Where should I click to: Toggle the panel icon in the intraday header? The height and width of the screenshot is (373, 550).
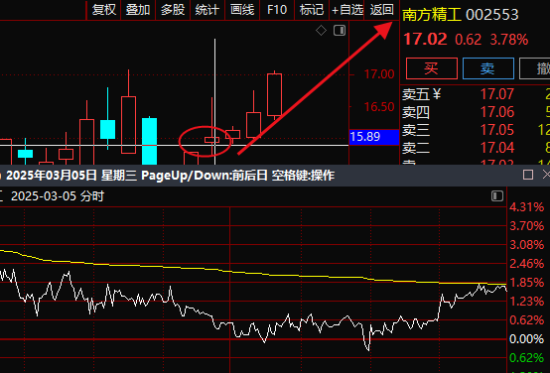497,196
